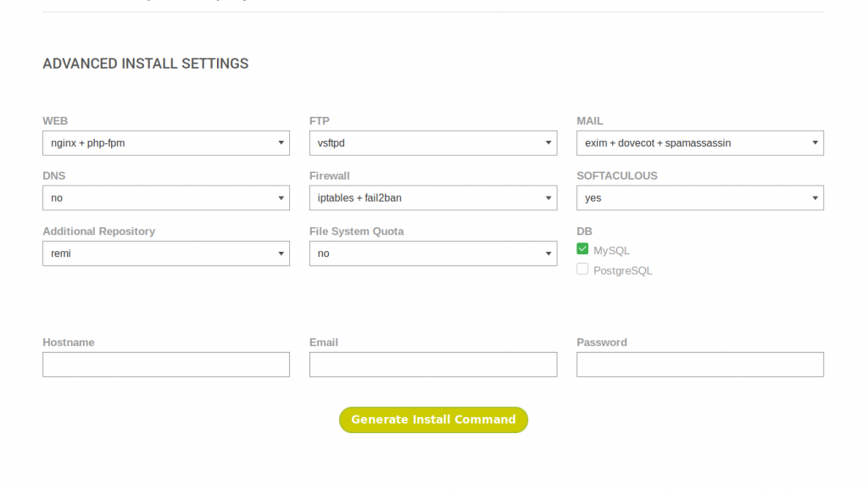Screen dimensions: 868x490
Task: Click the File System Quota label
Action: coord(357,231)
